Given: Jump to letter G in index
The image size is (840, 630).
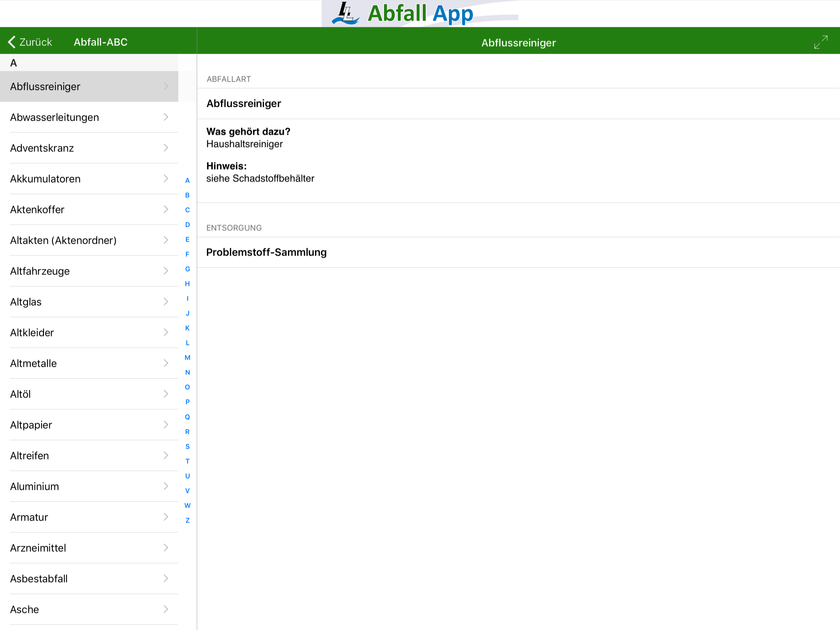Looking at the screenshot, I should pos(187,269).
